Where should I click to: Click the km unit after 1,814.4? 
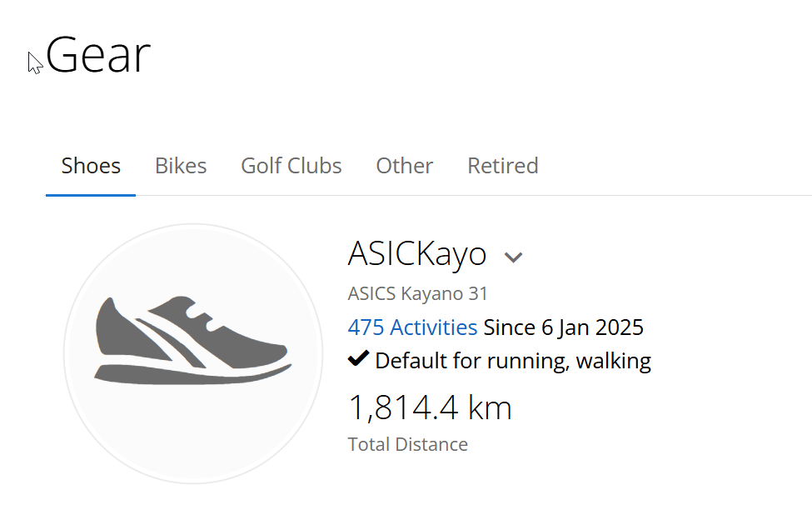point(489,408)
